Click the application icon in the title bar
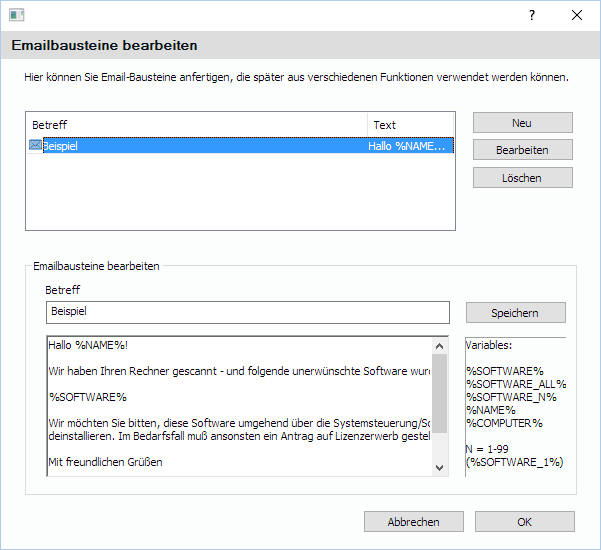 pyautogui.click(x=16, y=15)
